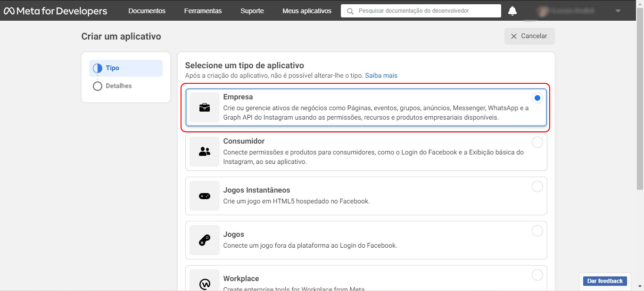The image size is (644, 291).
Task: Open notifications via the bell icon
Action: pyautogui.click(x=512, y=10)
